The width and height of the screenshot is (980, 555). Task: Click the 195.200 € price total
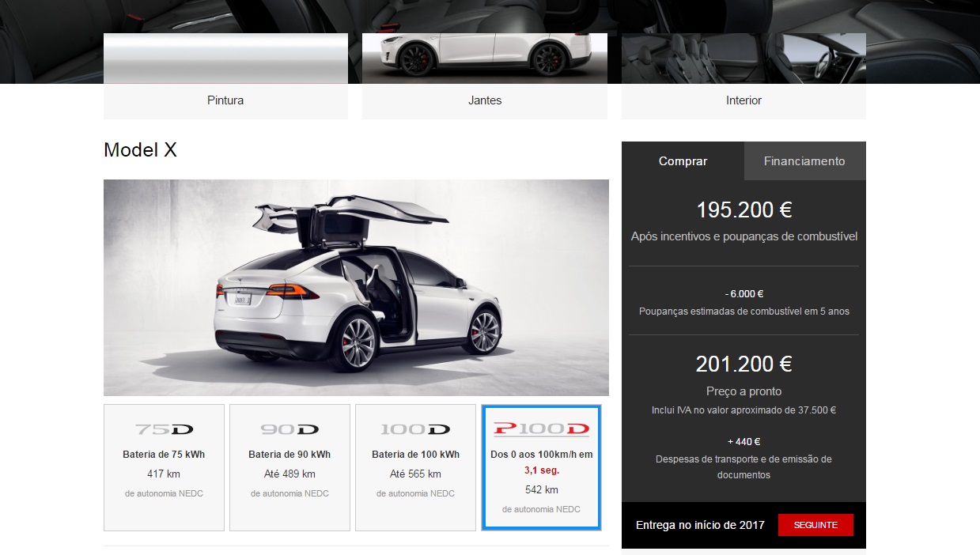tap(743, 210)
